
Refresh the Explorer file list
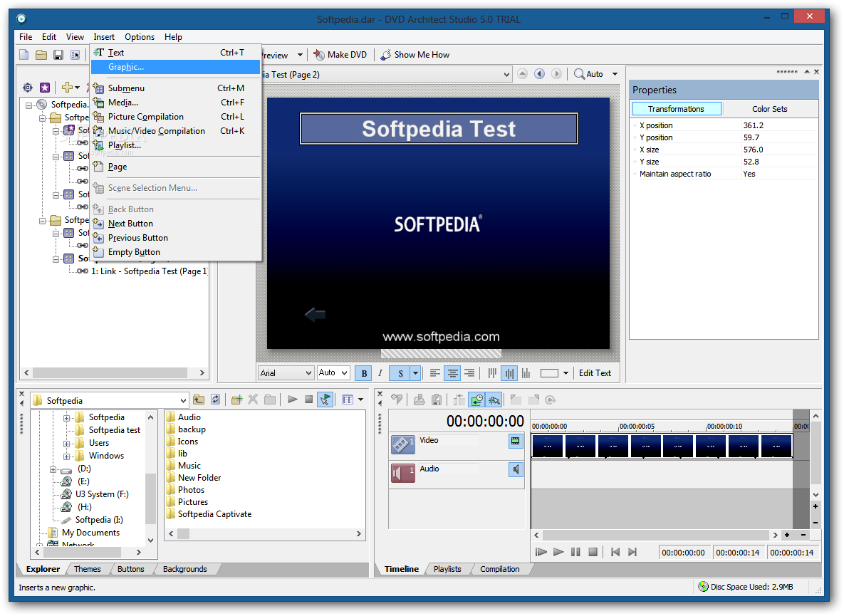[215, 400]
